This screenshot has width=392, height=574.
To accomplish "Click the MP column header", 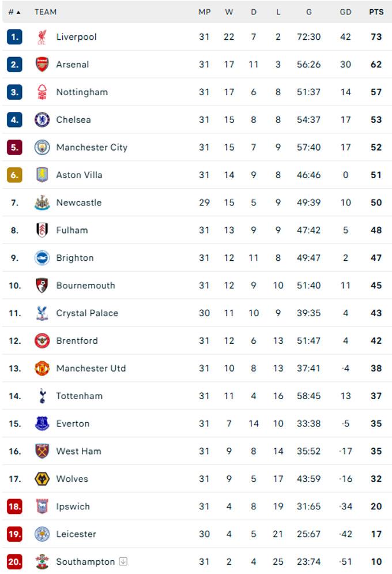I will (204, 12).
